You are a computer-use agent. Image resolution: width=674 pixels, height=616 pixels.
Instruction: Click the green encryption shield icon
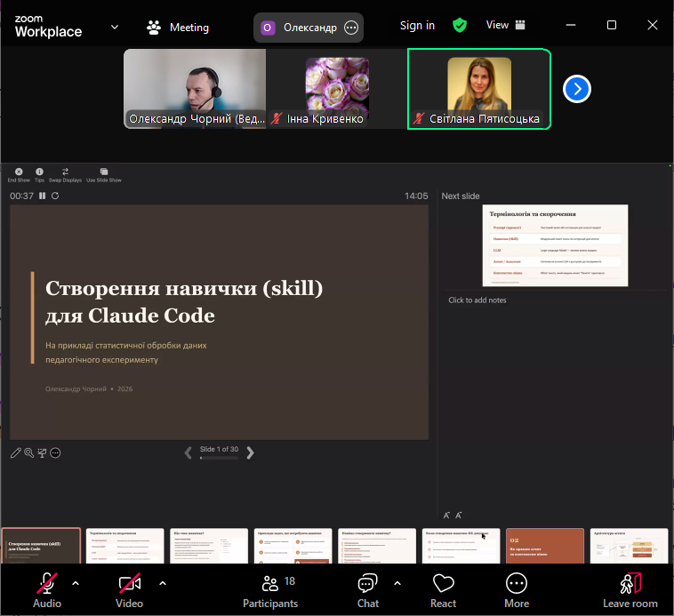pyautogui.click(x=460, y=26)
